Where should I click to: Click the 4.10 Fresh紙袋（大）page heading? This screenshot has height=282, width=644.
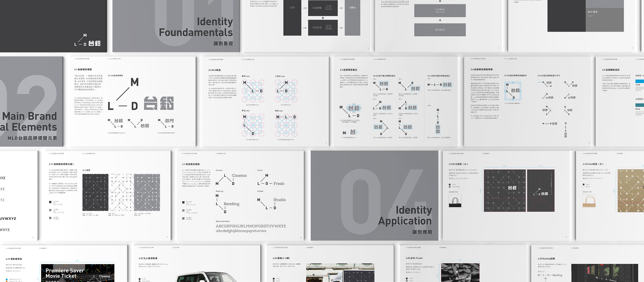(593, 164)
